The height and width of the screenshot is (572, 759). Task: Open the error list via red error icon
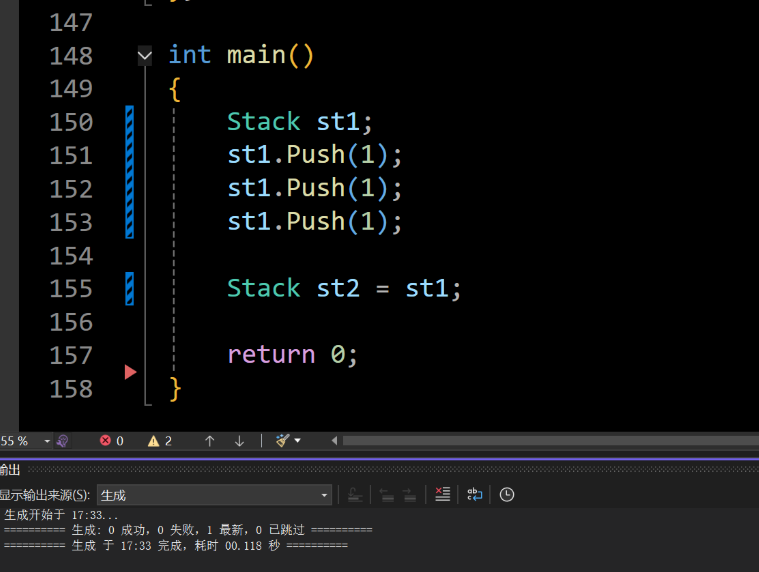(x=105, y=440)
